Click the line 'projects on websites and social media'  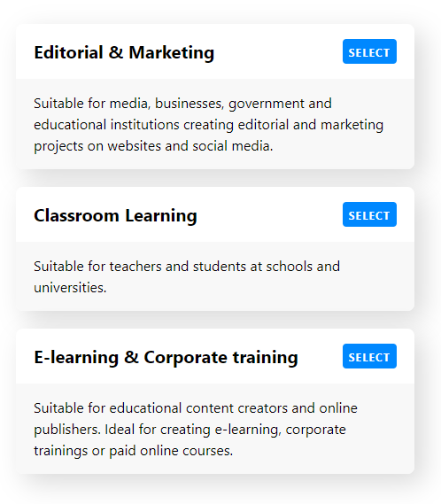153,146
